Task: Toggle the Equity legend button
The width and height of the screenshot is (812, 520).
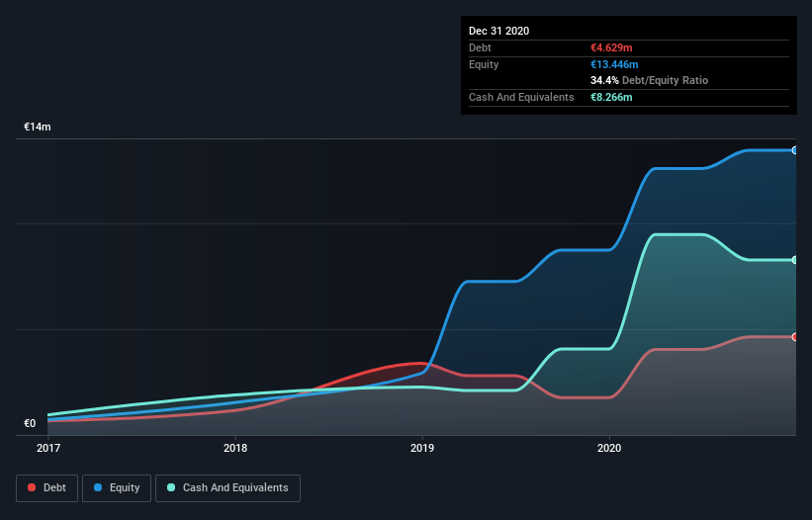Action: pyautogui.click(x=117, y=488)
